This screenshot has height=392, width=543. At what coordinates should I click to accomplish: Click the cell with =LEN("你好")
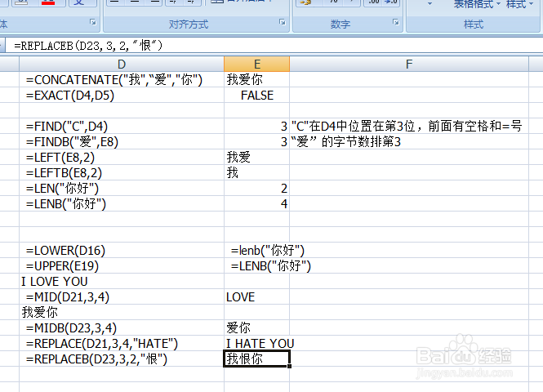tap(122, 189)
